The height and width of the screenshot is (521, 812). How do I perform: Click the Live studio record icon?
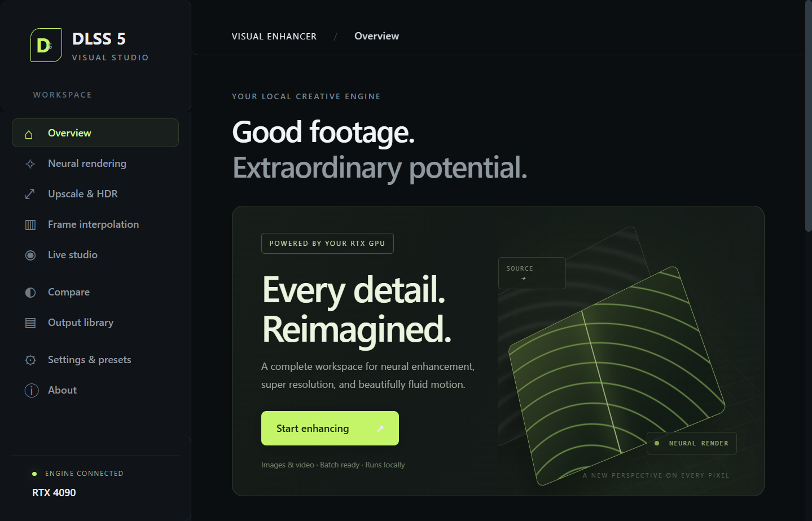(x=30, y=255)
